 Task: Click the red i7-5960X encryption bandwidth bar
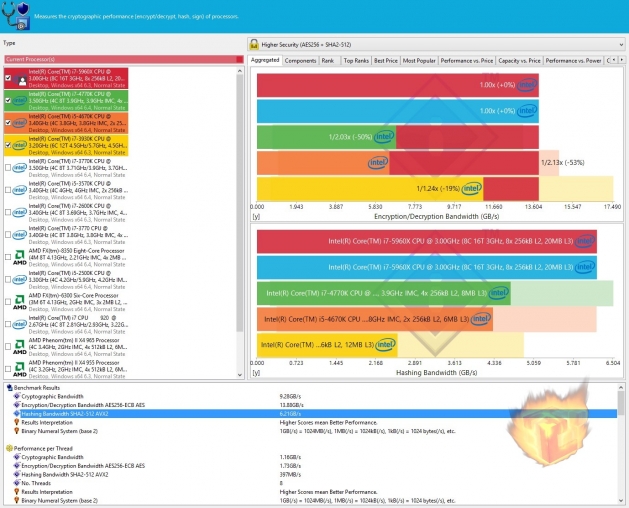[398, 85]
